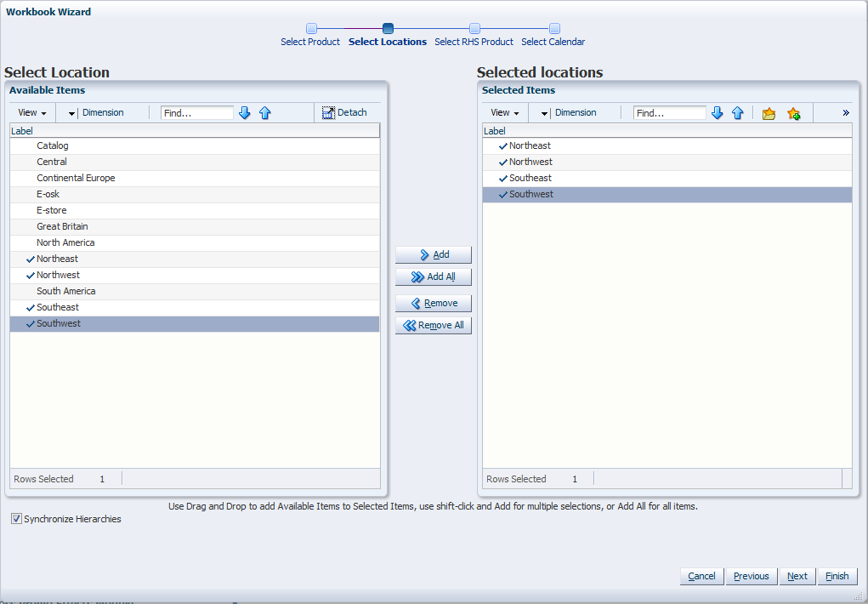Select Northwest in Available Items
This screenshot has height=604, width=868.
(x=195, y=275)
